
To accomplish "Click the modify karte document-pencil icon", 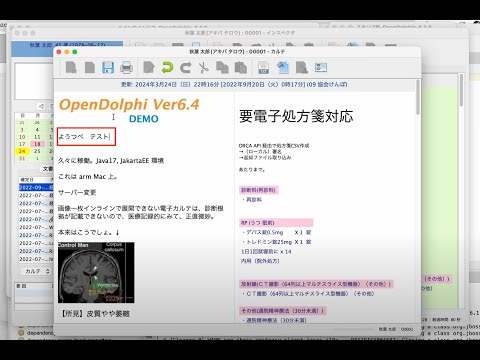I will pos(149,68).
